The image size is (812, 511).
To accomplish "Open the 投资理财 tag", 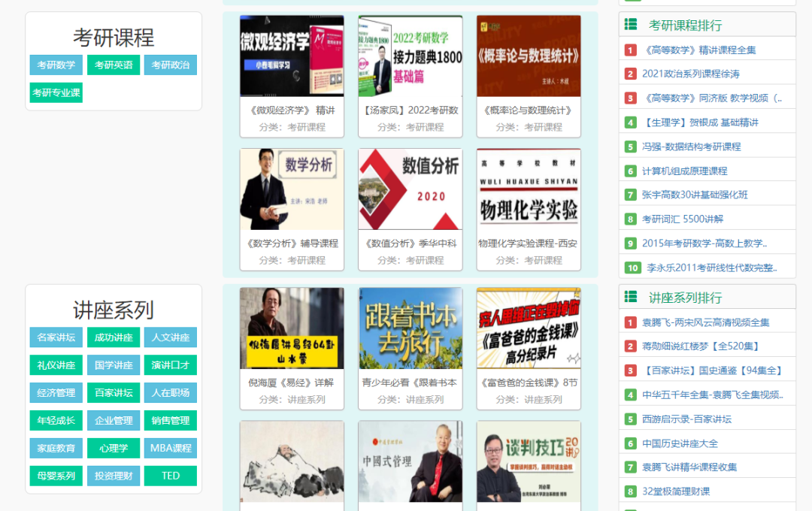I will coord(114,476).
